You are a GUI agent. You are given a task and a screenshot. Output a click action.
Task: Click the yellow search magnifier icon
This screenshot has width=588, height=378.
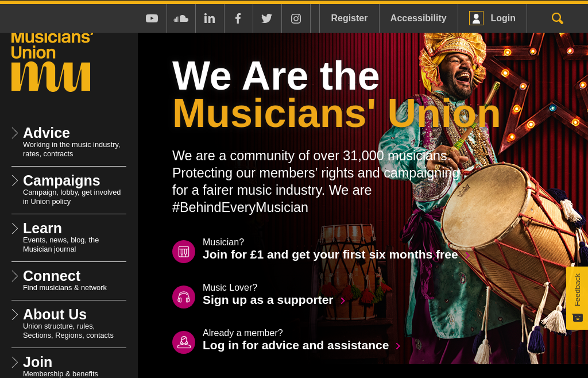[557, 18]
